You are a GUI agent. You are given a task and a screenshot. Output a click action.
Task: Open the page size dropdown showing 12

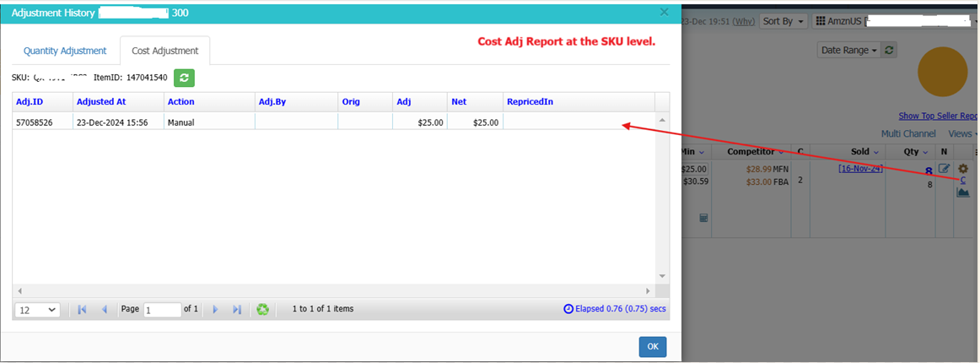[x=37, y=310]
